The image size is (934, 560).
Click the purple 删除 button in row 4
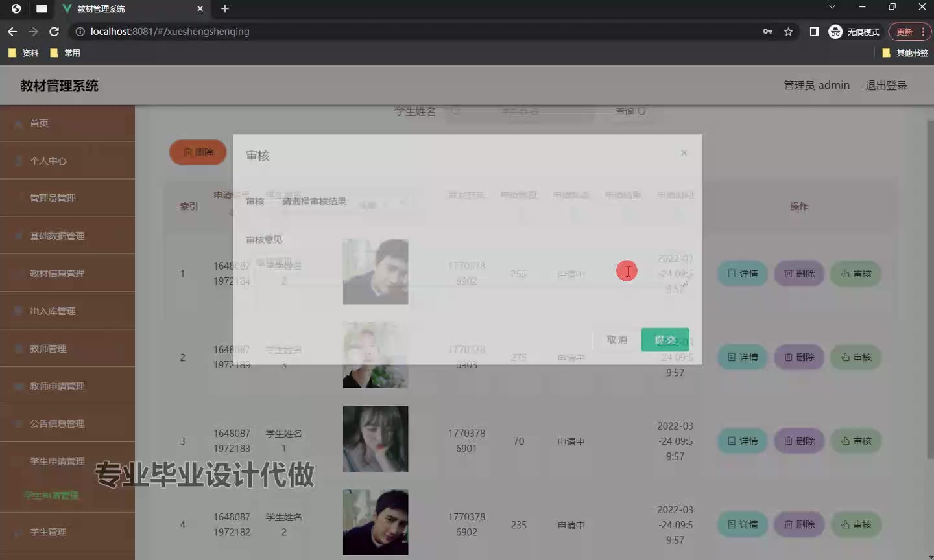(x=799, y=524)
